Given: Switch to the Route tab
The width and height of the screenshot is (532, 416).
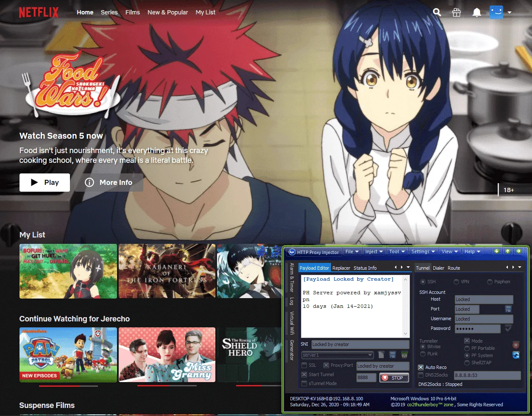Looking at the screenshot, I should pyautogui.click(x=454, y=268).
